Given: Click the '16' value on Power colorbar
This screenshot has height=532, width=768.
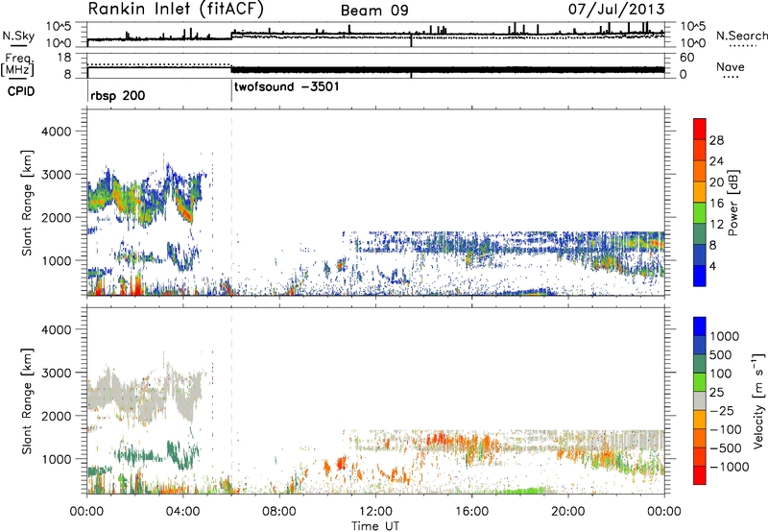Looking at the screenshot, I should click(x=716, y=204).
